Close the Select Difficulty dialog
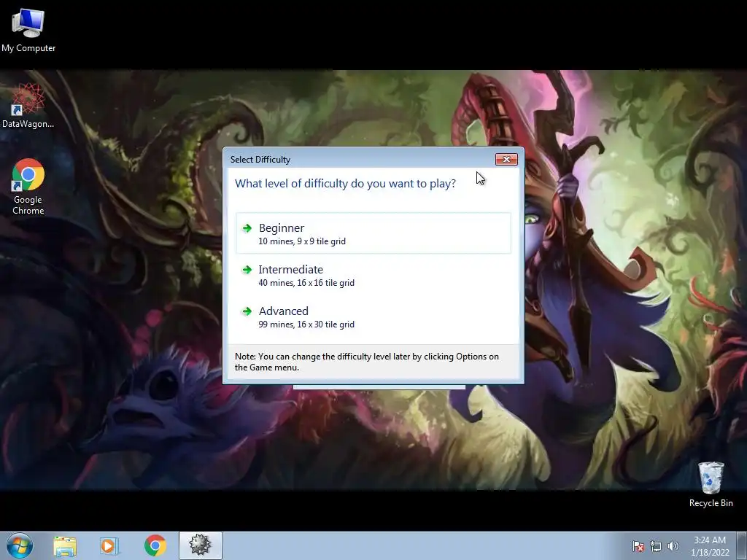 [x=506, y=159]
